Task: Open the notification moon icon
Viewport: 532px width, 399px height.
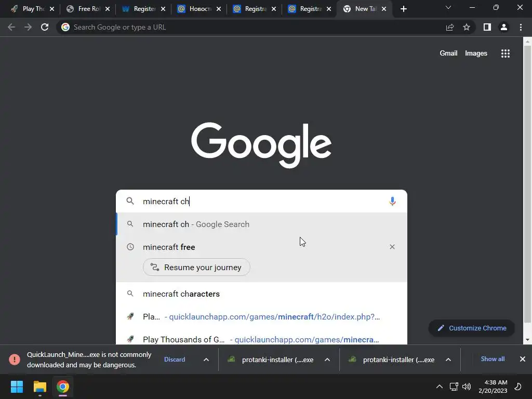Action: pos(518,387)
